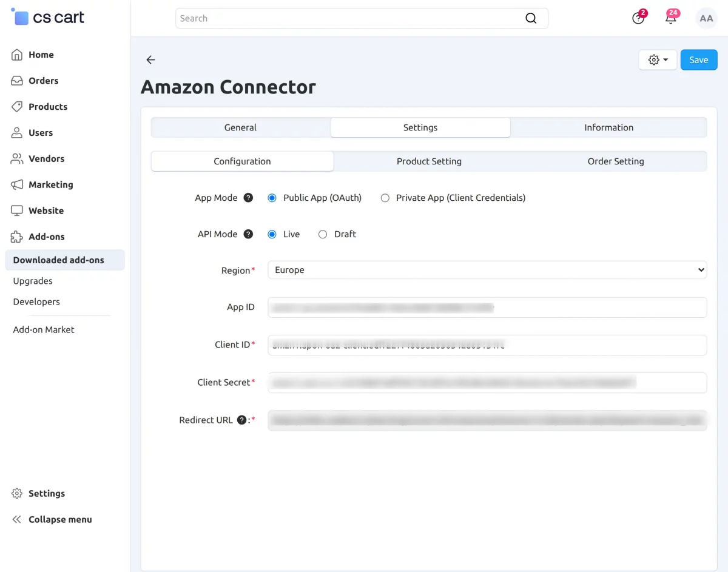The width and height of the screenshot is (728, 572).
Task: Click the search magnifier icon
Action: pyautogui.click(x=531, y=18)
